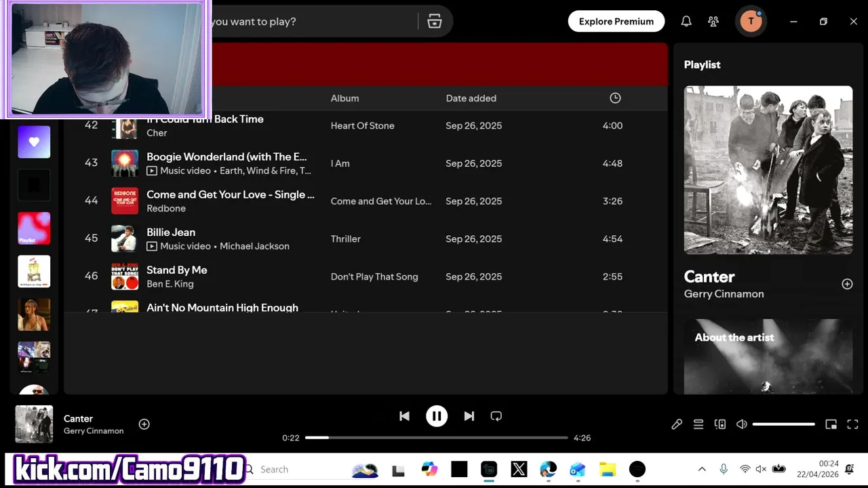The width and height of the screenshot is (868, 488).
Task: Click the Redbone album thumbnail
Action: (125, 201)
